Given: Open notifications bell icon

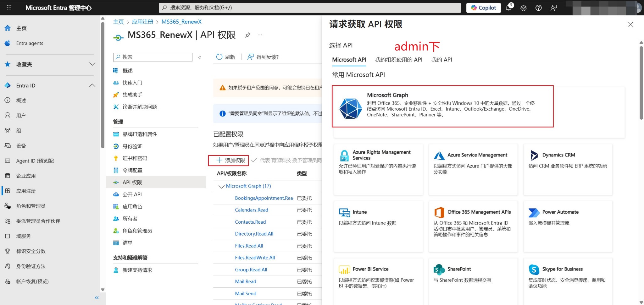Looking at the screenshot, I should pyautogui.click(x=508, y=8).
